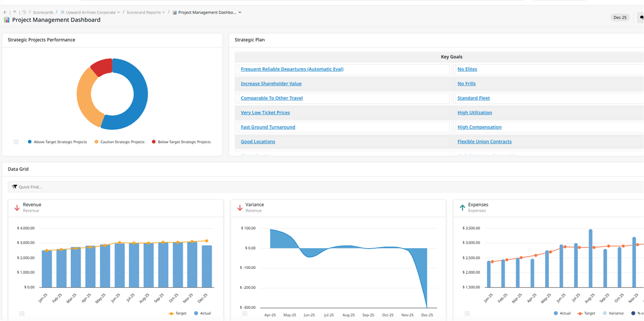Open the No Frills link
Screen dimensions: 644x321
[x=466, y=84]
